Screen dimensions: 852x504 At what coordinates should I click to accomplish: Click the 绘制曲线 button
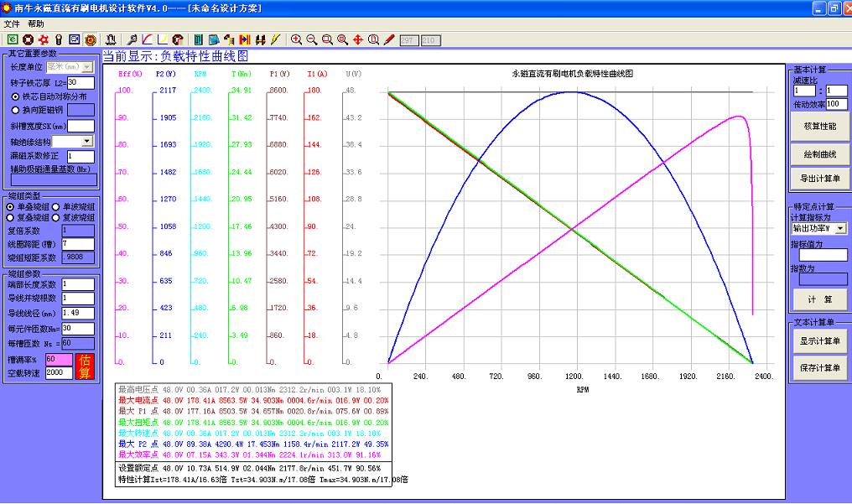point(820,154)
